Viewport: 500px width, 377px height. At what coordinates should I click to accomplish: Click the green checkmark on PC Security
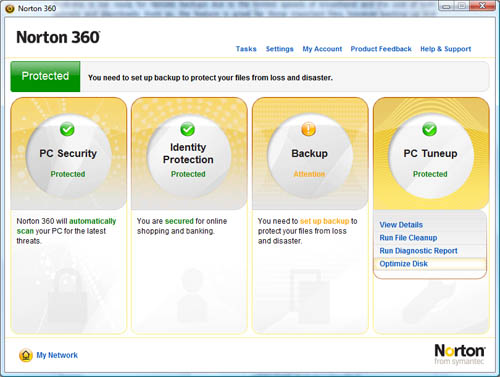[x=67, y=129]
